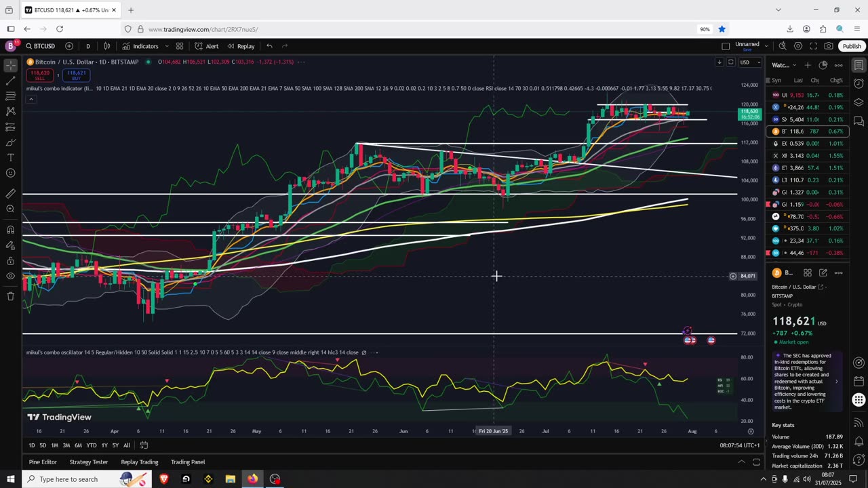Activate the zoom in tool
This screenshot has width=868, height=488.
(10, 209)
